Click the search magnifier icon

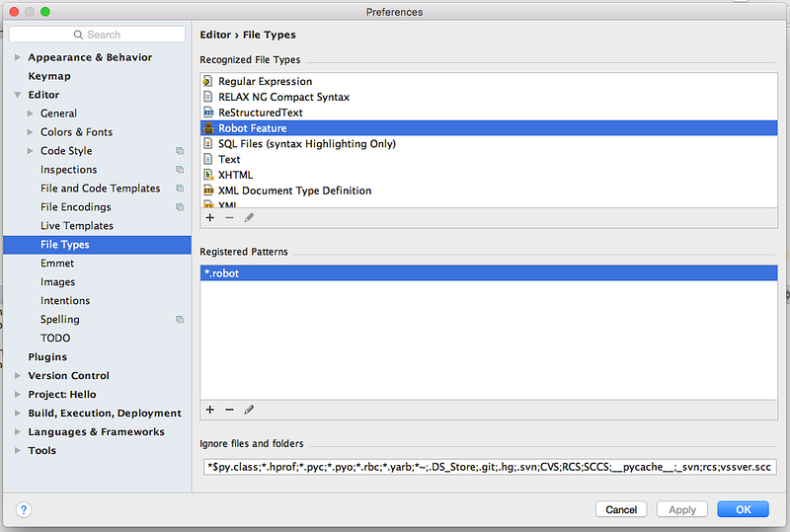[78, 35]
